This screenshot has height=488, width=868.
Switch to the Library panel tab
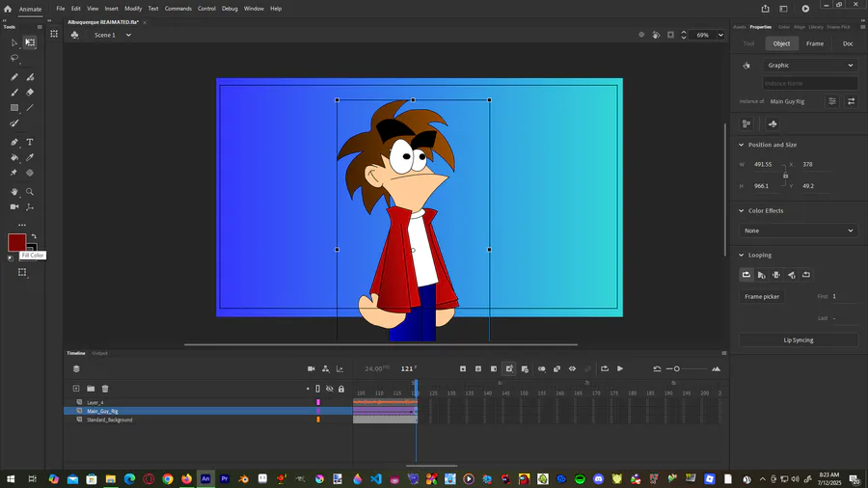pos(815,27)
